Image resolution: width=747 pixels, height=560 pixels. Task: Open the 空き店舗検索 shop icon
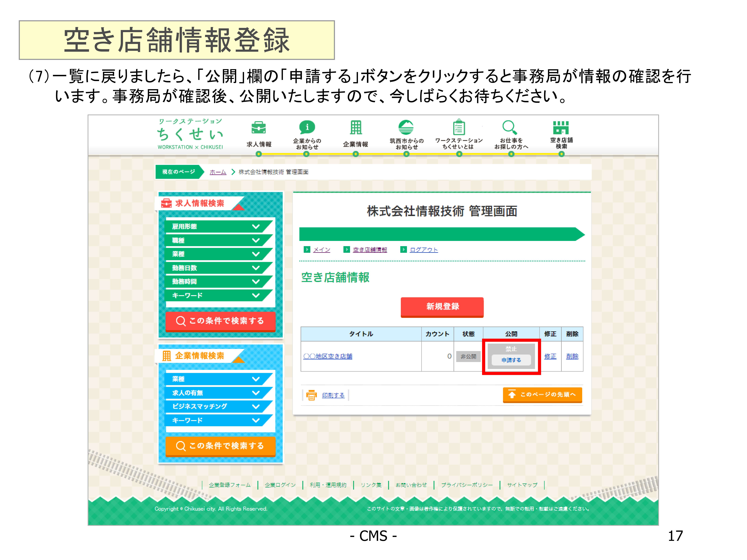[561, 128]
